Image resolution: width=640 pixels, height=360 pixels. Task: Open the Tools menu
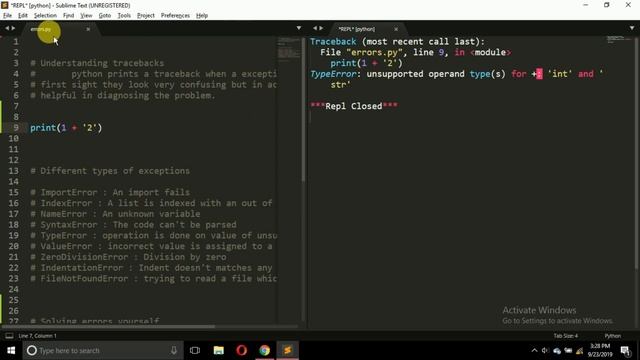(x=124, y=16)
